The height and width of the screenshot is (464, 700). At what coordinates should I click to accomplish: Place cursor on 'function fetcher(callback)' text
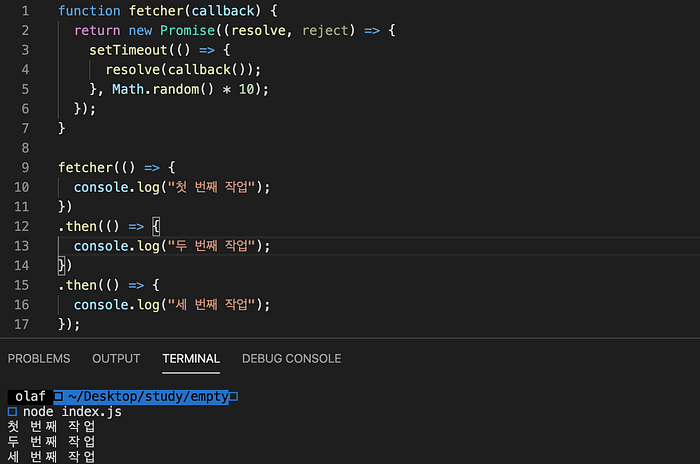coord(159,11)
